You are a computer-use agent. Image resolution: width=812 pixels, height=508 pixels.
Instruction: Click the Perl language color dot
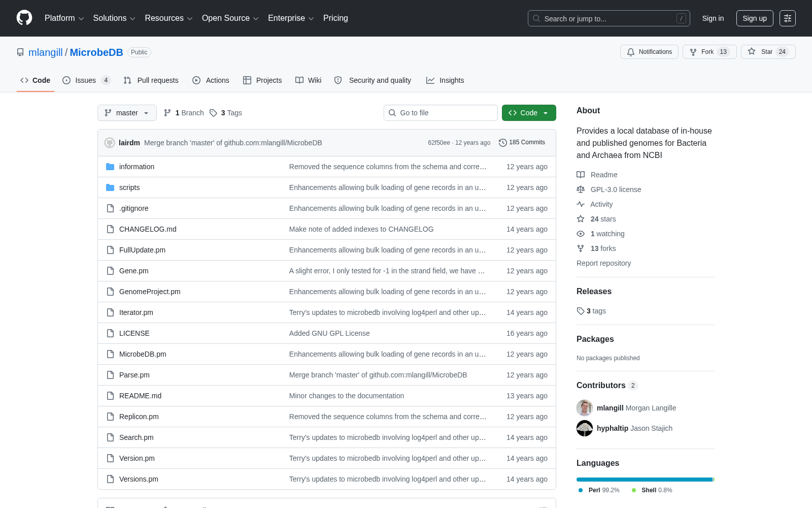[581, 490]
